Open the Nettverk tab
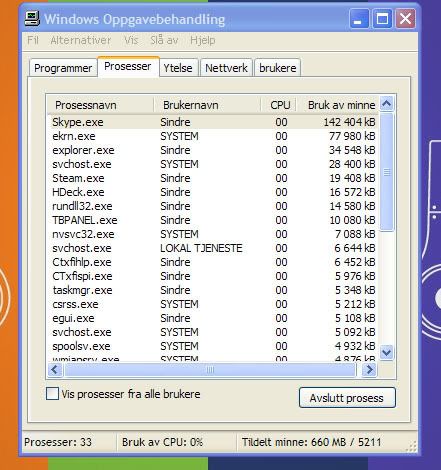The height and width of the screenshot is (470, 441). pyautogui.click(x=226, y=68)
